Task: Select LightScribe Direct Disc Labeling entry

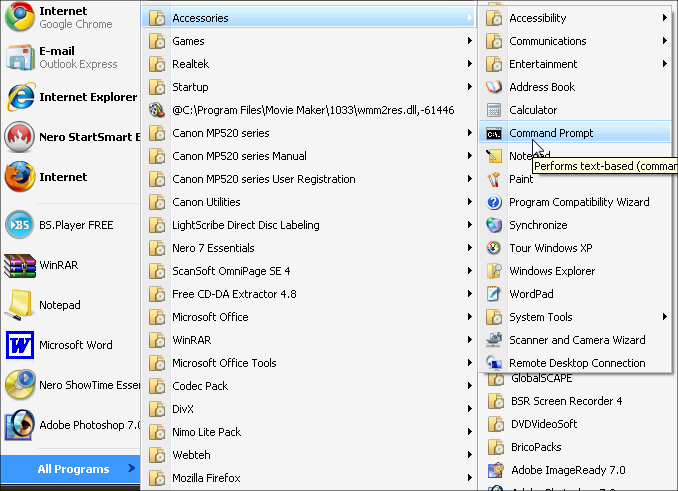Action: click(x=309, y=225)
